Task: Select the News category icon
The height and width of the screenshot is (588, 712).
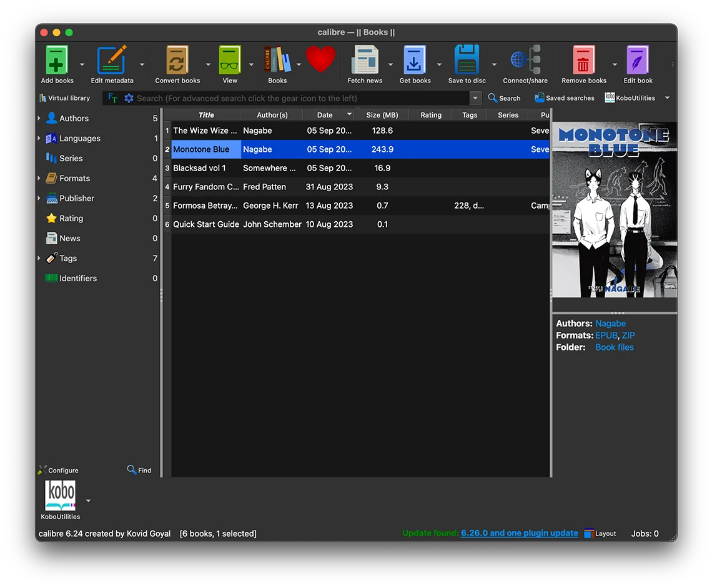Action: [x=52, y=238]
